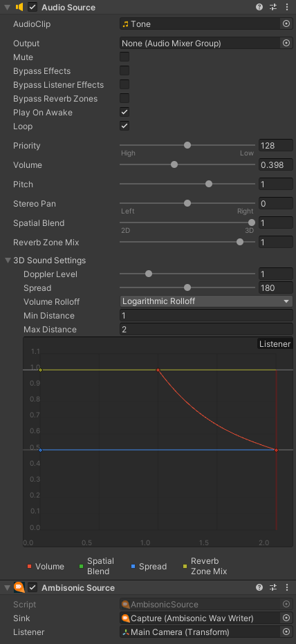Collapse the Ambisonic Source component
Viewport: 296px width, 644px height.
[x=7, y=588]
